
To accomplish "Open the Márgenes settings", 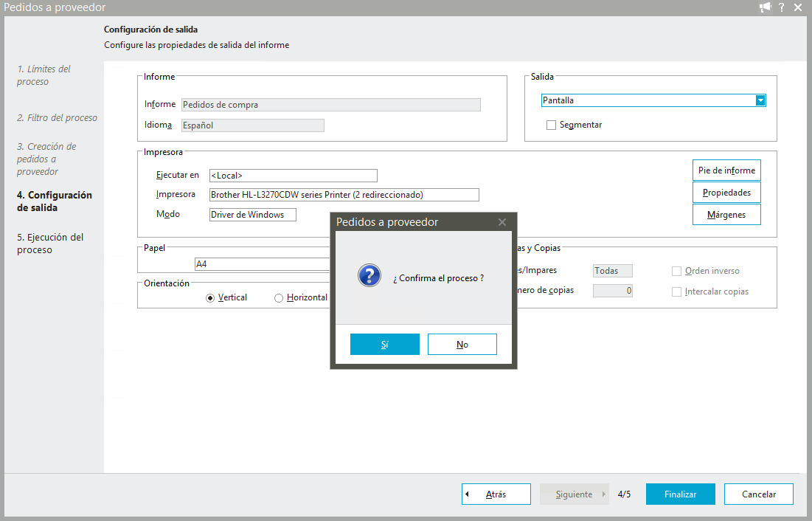I will coord(726,215).
